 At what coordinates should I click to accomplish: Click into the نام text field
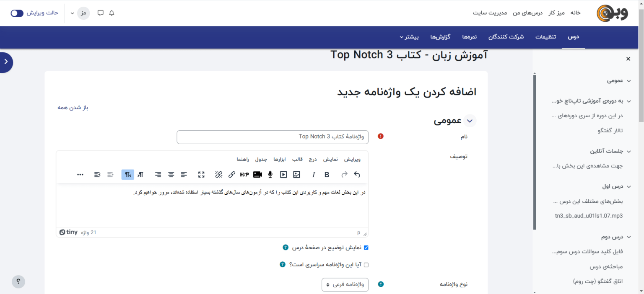(x=273, y=137)
